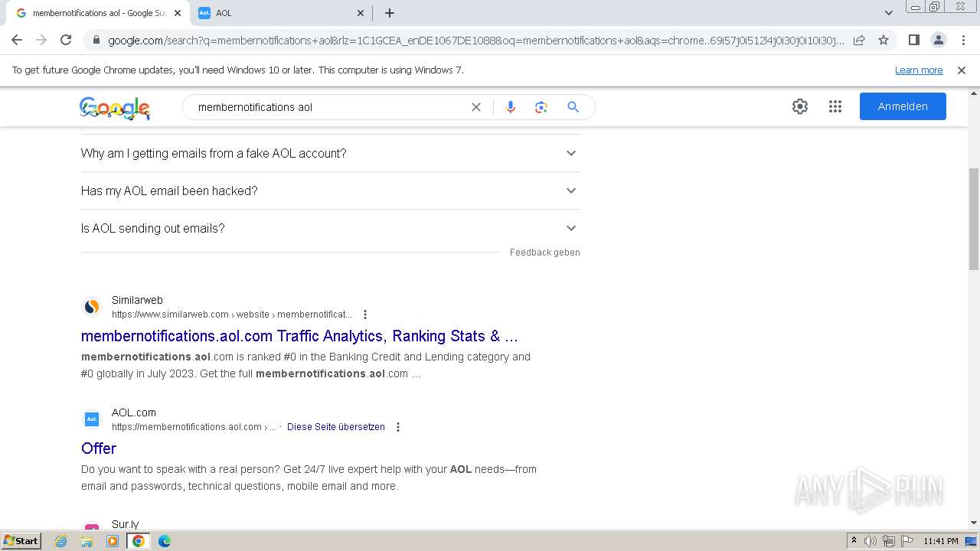
Task: Open Chrome profile avatar
Action: coord(938,40)
